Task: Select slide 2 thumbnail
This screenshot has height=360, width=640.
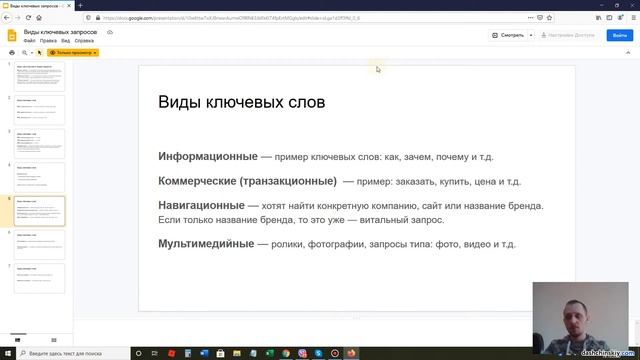Action: [x=39, y=110]
